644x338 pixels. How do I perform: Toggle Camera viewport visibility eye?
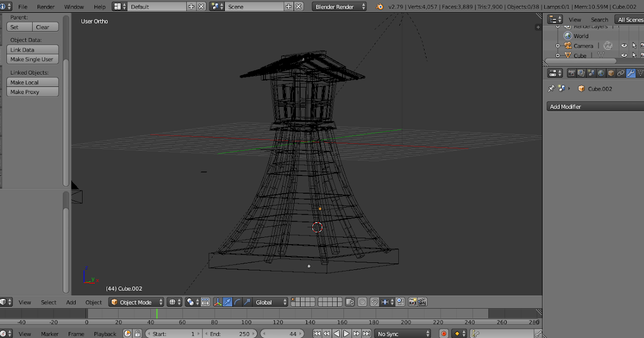tap(624, 46)
